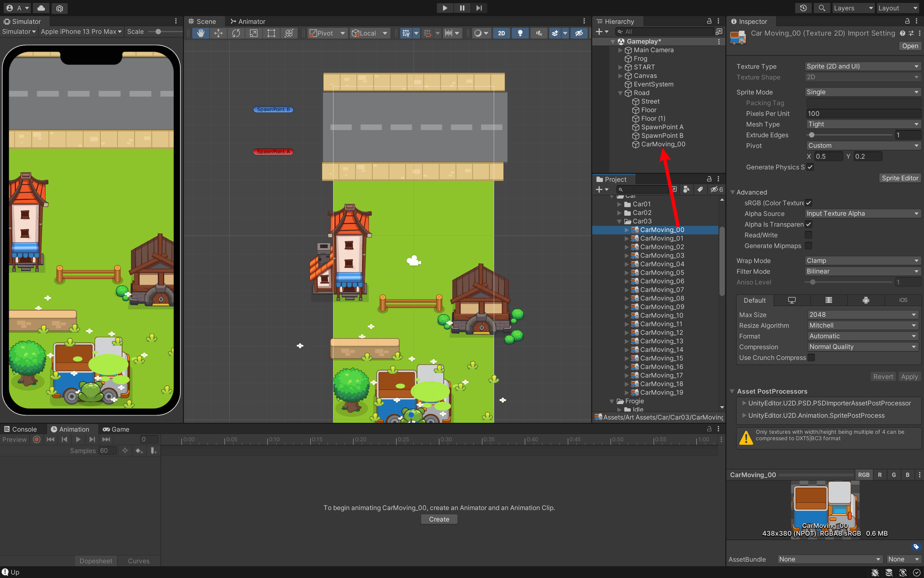Open the cloud services icon

[41, 8]
